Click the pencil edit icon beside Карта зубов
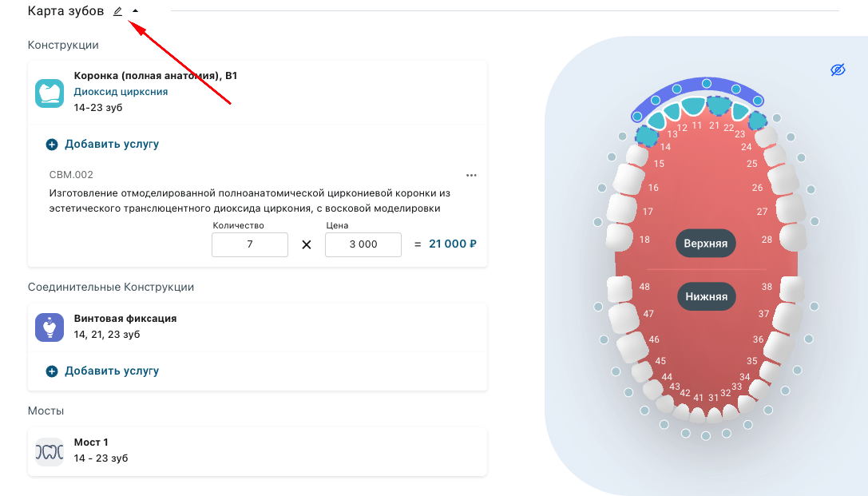 point(118,11)
